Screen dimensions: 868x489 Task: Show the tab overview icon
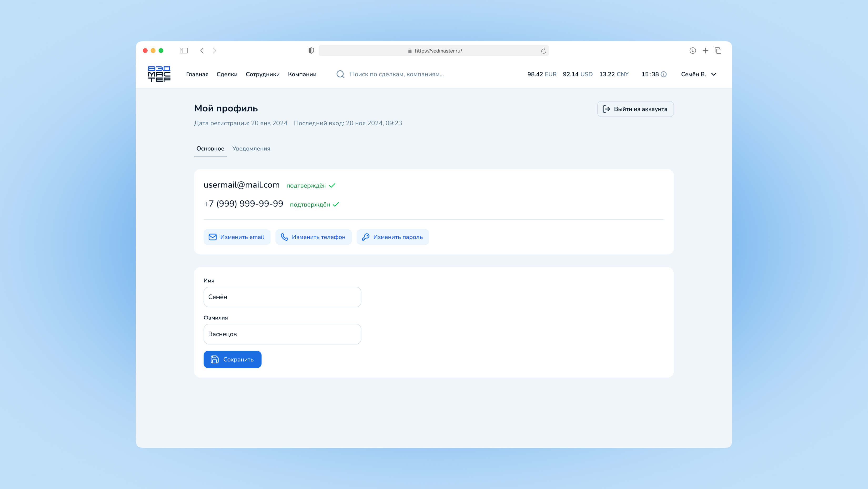718,51
